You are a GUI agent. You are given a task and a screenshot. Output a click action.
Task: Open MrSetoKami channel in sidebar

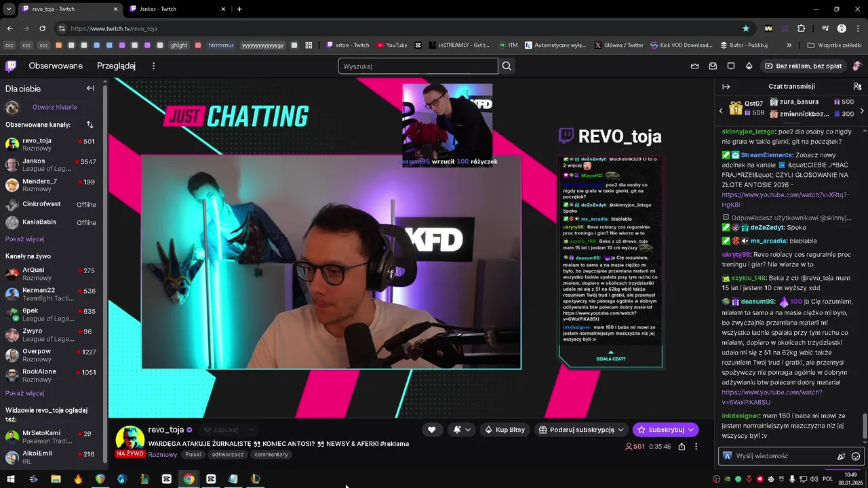(x=52, y=437)
